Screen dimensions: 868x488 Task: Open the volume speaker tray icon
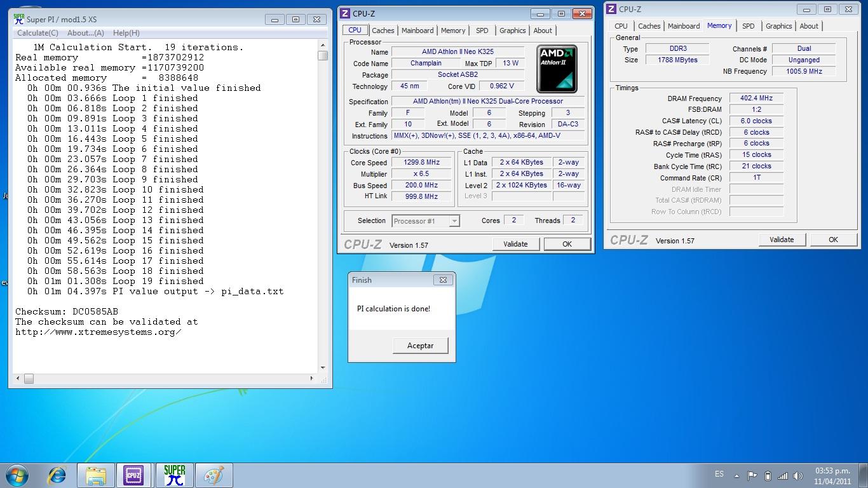click(x=798, y=475)
